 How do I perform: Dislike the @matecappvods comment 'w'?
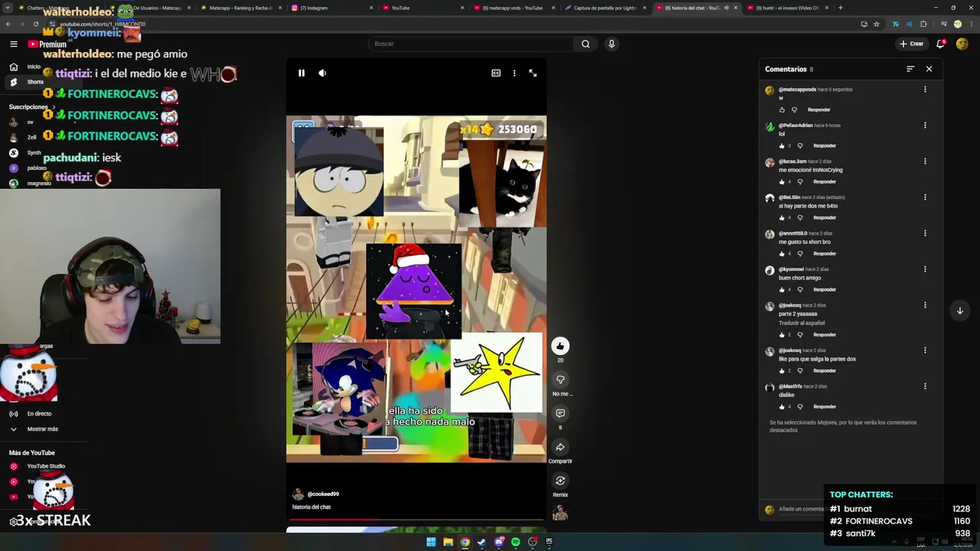click(794, 109)
